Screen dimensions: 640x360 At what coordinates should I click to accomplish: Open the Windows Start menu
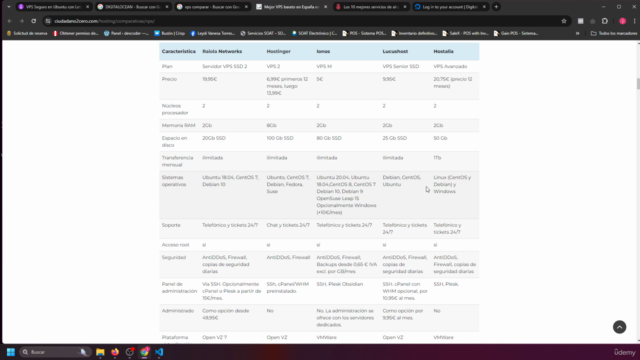[x=11, y=352]
